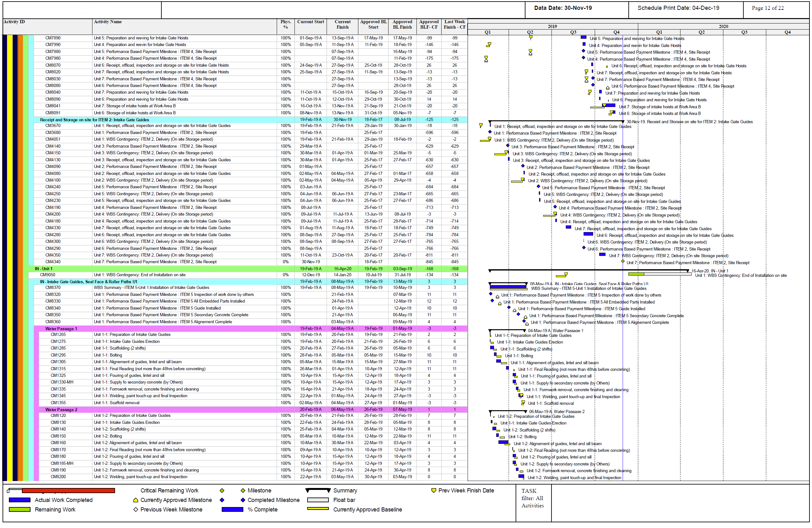Click 'Unit 1-2: Bolting' activity name
The image size is (812, 528).
click(108, 436)
